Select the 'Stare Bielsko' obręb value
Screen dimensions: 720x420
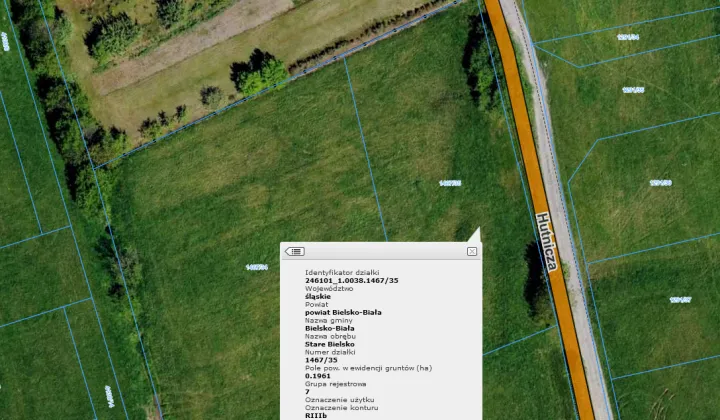330,344
